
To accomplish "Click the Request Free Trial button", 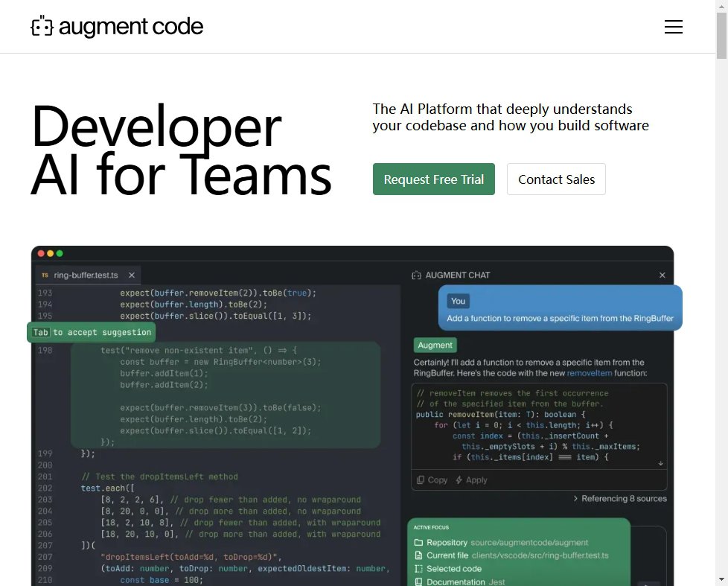I will [x=433, y=179].
